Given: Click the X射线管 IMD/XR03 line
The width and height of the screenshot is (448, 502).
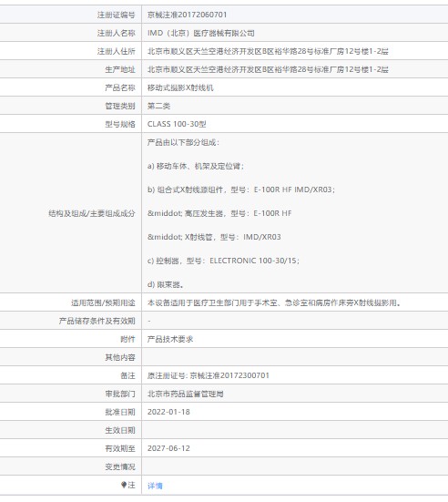Looking at the screenshot, I should 214,237.
